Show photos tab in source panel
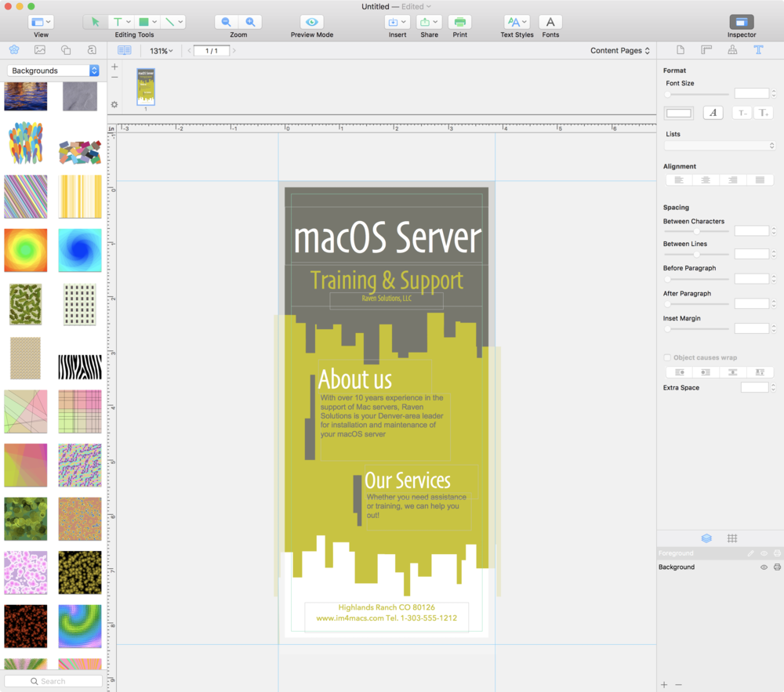Image resolution: width=784 pixels, height=692 pixels. click(x=40, y=49)
